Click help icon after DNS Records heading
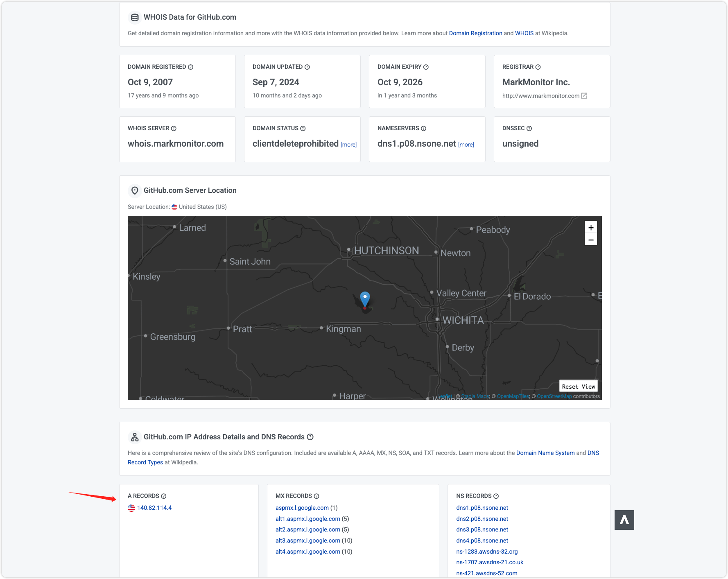The image size is (728, 579). click(x=310, y=437)
